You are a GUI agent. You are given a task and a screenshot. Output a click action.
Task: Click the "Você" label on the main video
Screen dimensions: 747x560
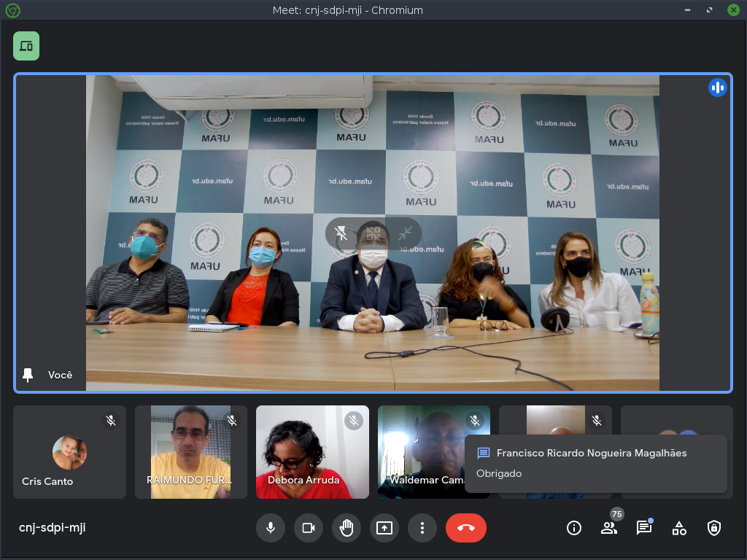click(x=60, y=376)
